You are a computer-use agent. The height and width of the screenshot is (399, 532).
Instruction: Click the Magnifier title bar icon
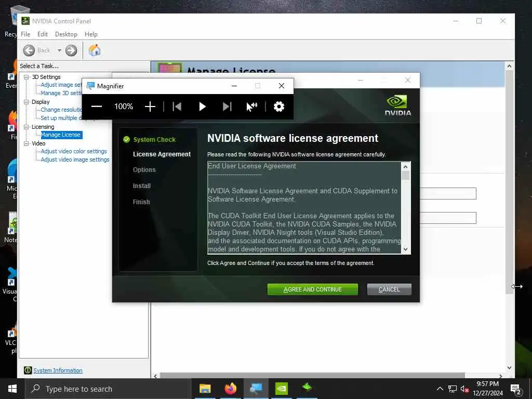coord(90,86)
